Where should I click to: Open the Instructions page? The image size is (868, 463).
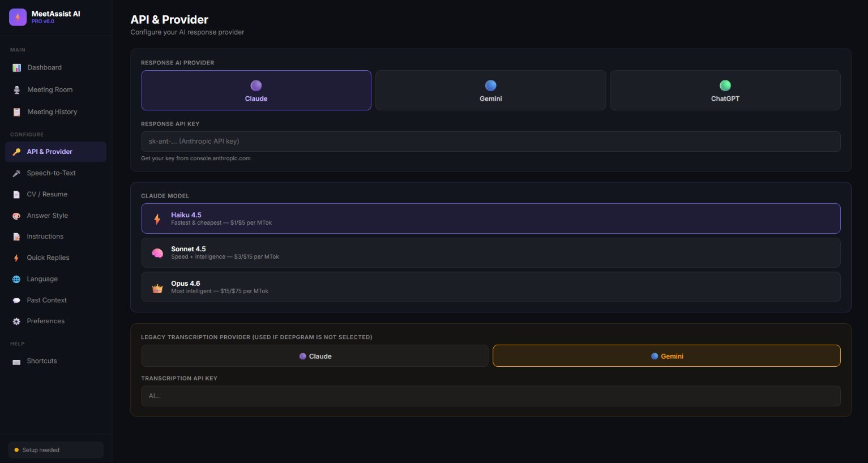point(55,237)
